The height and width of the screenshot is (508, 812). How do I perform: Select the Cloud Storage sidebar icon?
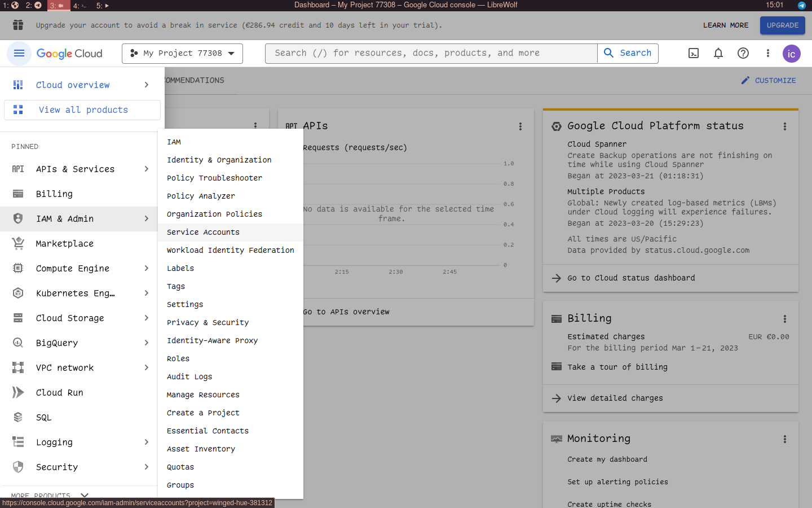click(17, 318)
